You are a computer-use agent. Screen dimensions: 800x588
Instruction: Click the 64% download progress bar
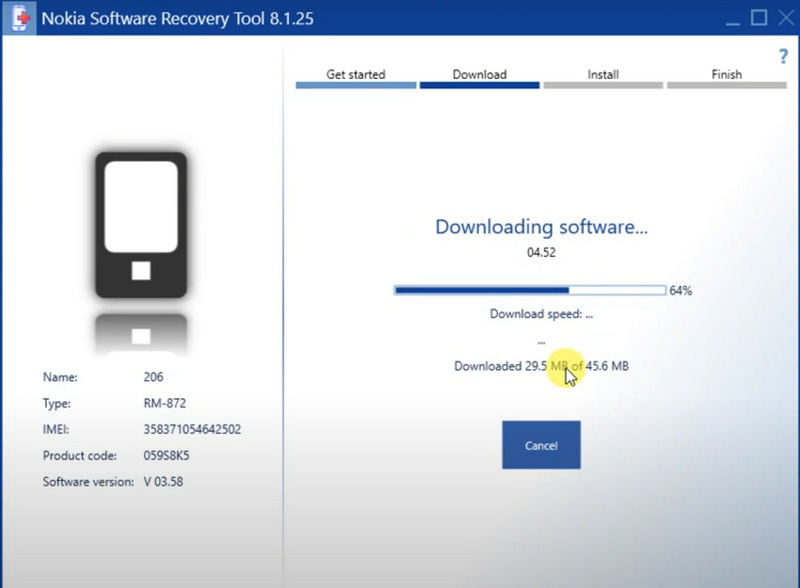click(x=530, y=290)
